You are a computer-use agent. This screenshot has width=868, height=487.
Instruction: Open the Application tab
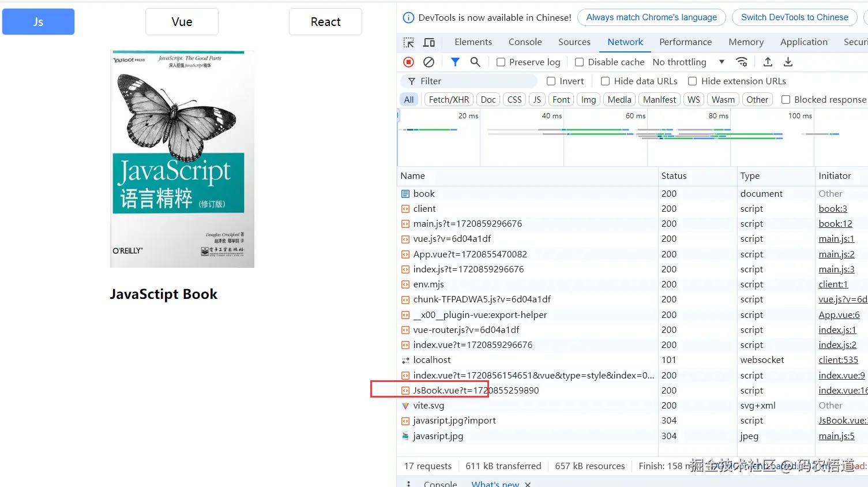click(x=804, y=42)
